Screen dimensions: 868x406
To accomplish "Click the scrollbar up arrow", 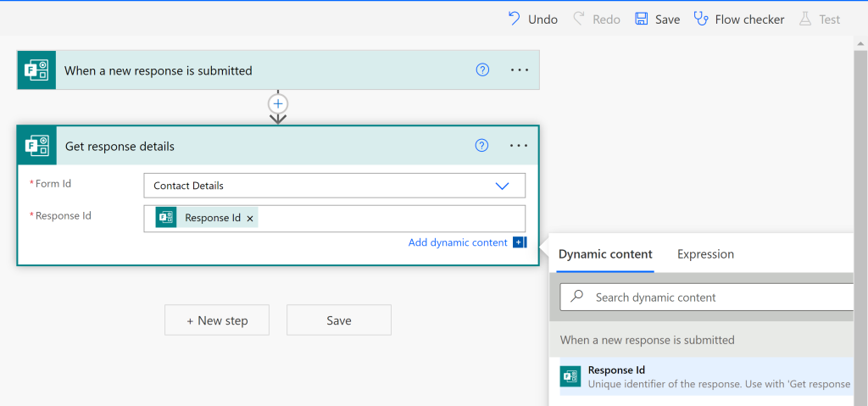I will [x=861, y=43].
